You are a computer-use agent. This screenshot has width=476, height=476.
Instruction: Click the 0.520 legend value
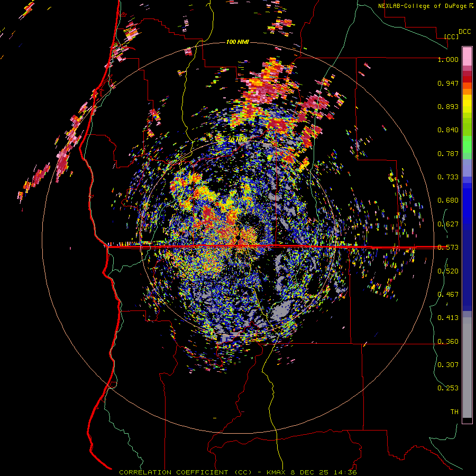pos(448,271)
